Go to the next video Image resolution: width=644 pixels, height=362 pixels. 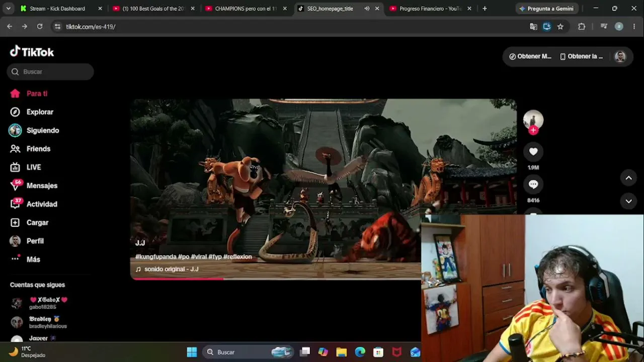pos(628,201)
